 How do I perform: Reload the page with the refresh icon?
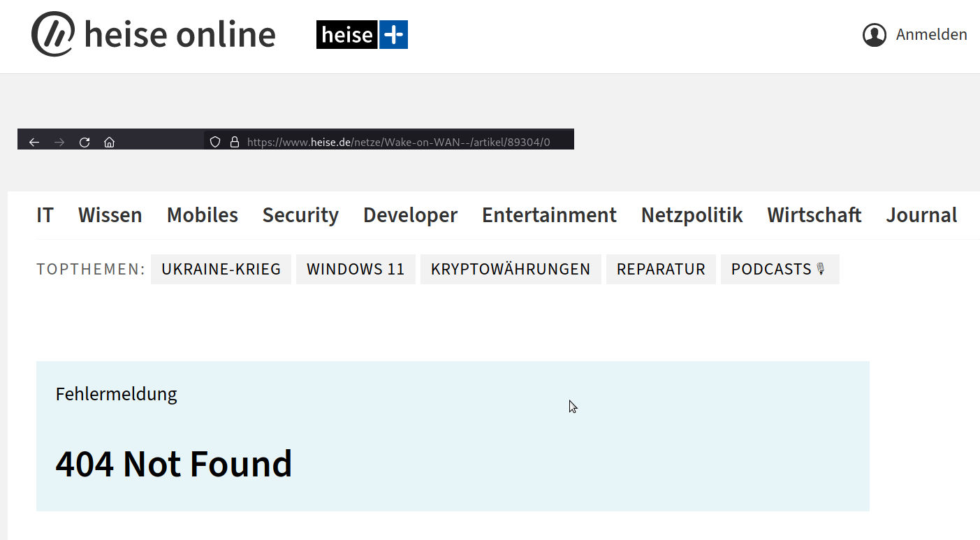(x=85, y=143)
